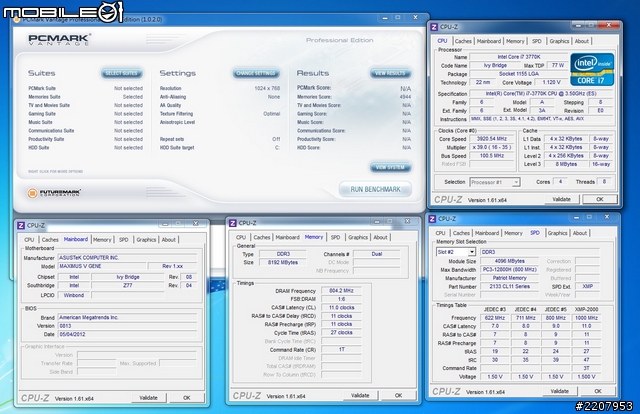
Task: Select Memory tab in SPD window
Action: [x=513, y=233]
